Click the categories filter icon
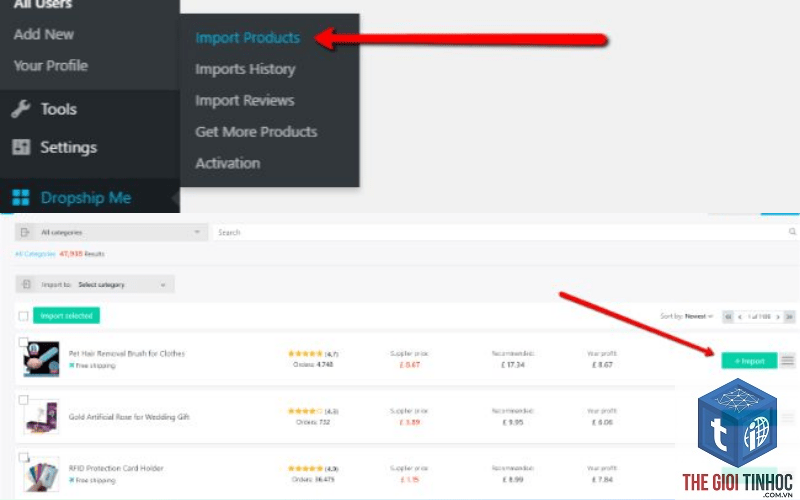The width and height of the screenshot is (800, 500). 25,233
